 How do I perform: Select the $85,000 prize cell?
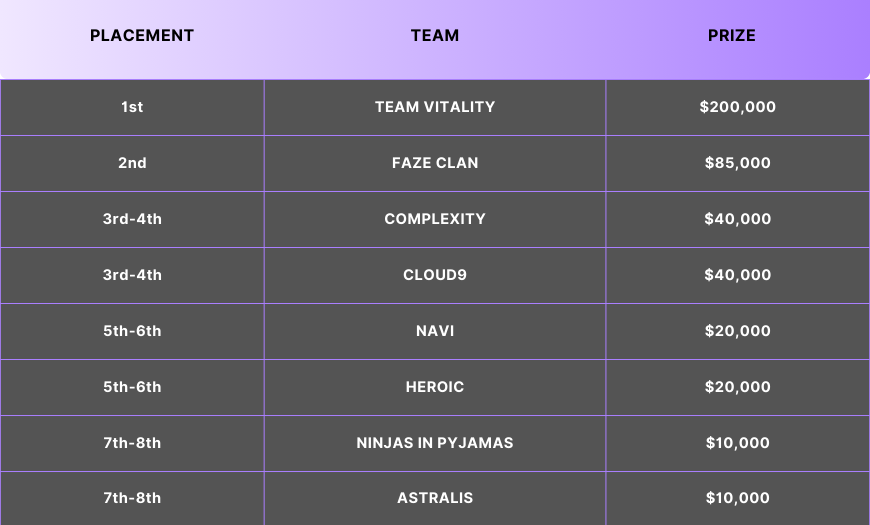738,163
